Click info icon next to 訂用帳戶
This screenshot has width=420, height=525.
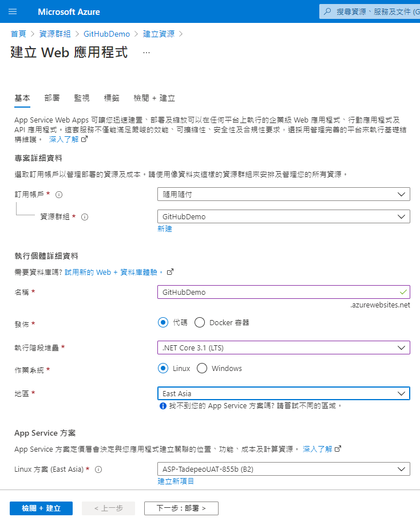[59, 195]
